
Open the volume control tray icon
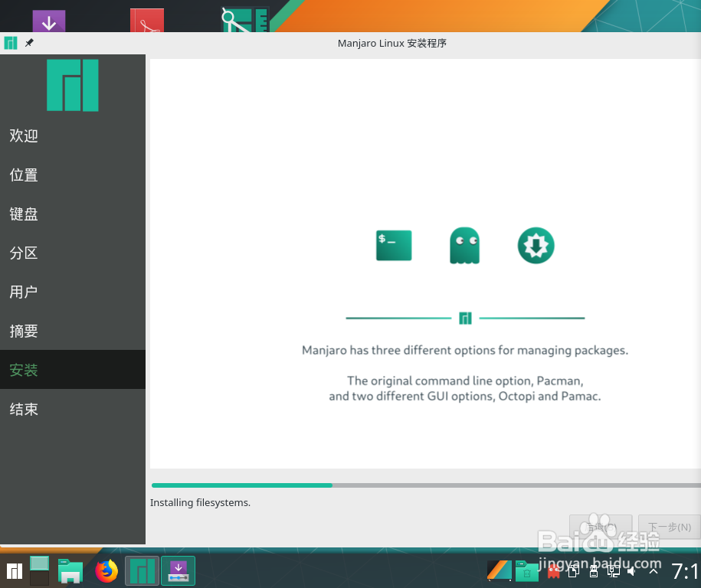click(633, 571)
